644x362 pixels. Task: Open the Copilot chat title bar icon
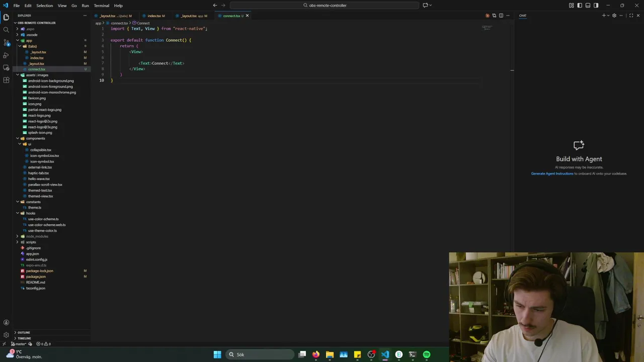[x=425, y=5]
